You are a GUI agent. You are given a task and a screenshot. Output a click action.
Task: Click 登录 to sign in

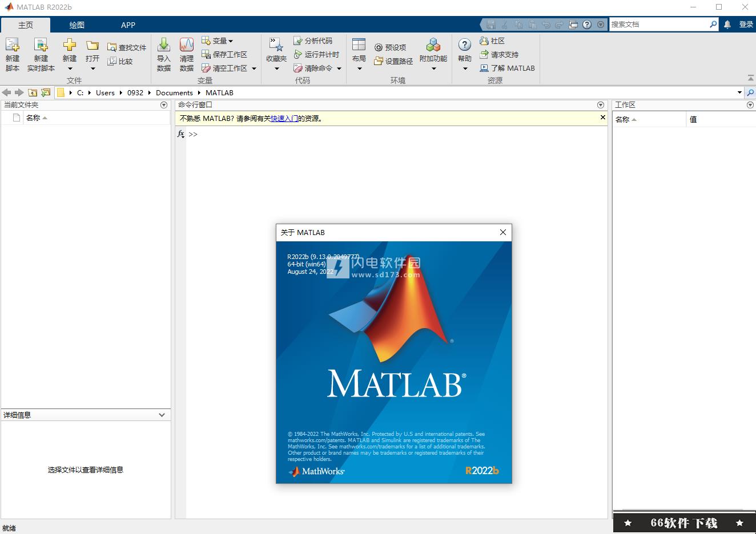pyautogui.click(x=746, y=25)
